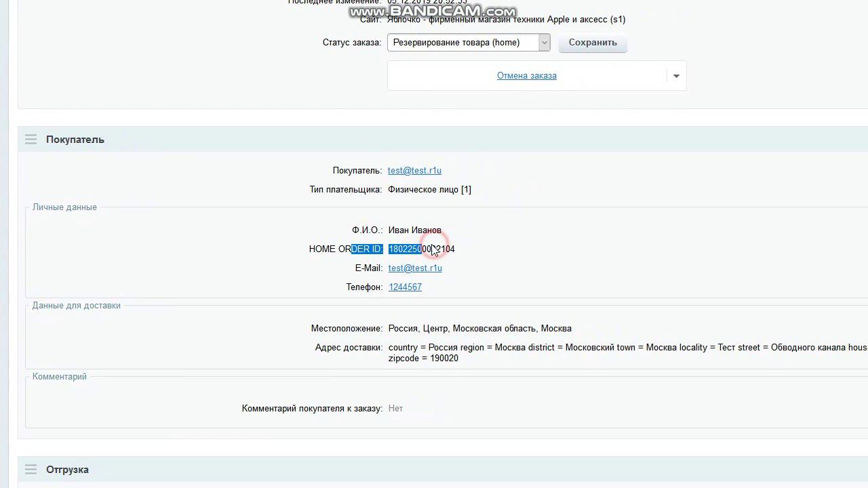Viewport: 868px width, 488px height.
Task: Click the Данные для доставки group label
Action: (x=77, y=305)
